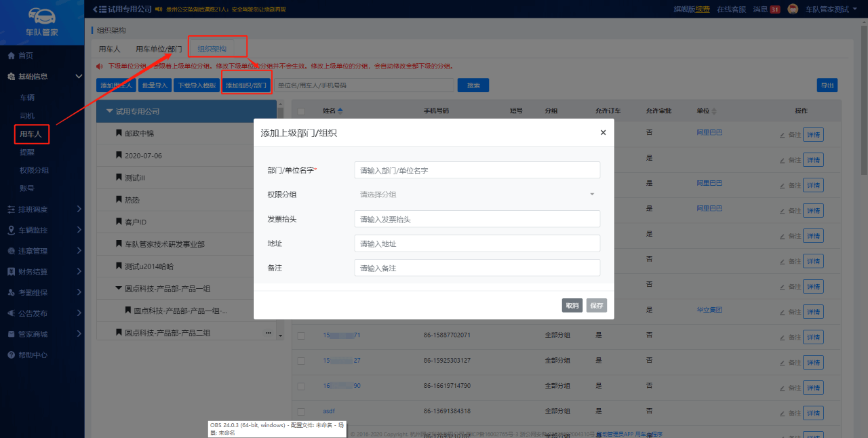
Task: Open the 权限分组 sidebar submenu item
Action: click(34, 170)
